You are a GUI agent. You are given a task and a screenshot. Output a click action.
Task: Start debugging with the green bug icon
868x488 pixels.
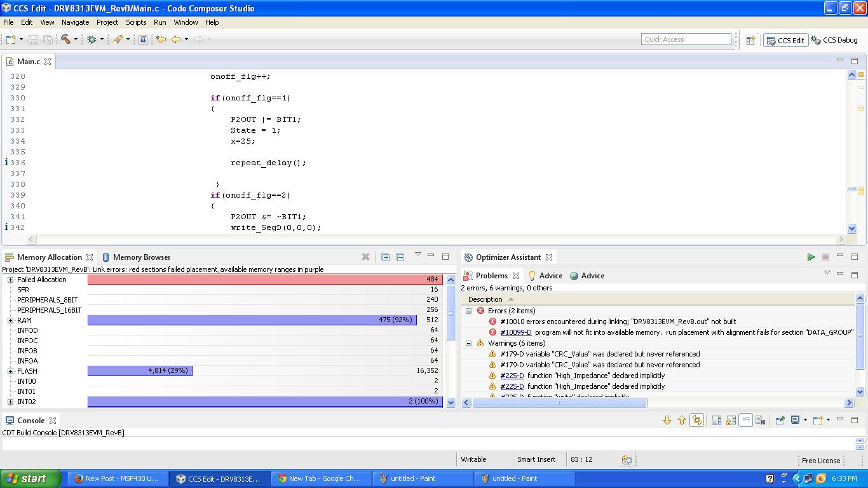coord(92,39)
